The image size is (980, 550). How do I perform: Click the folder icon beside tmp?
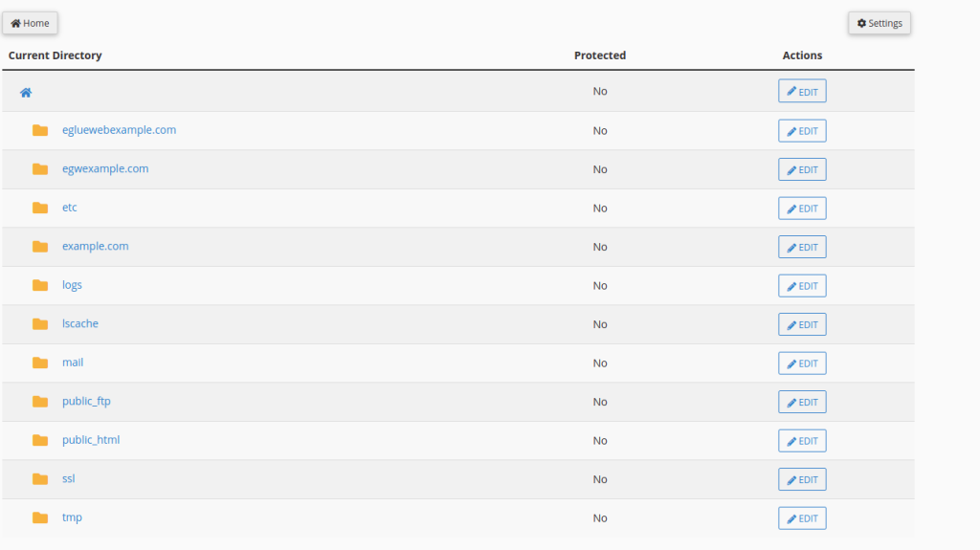click(40, 517)
